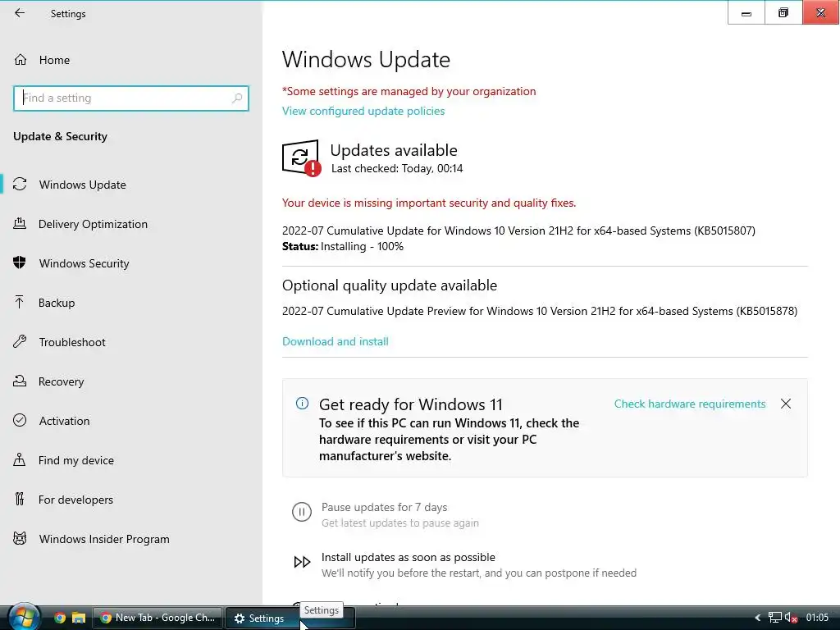Click the KB5015807 cumulative update text
This screenshot has height=630, width=840.
click(518, 231)
